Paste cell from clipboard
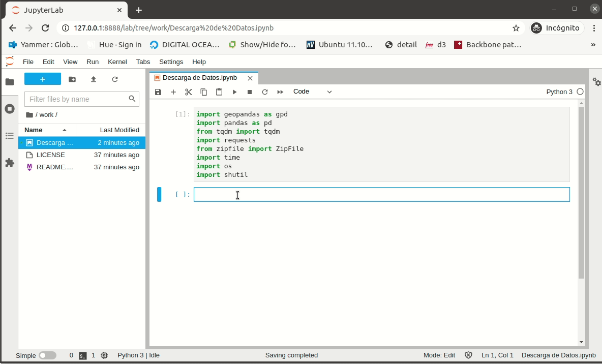This screenshot has width=602, height=364. (219, 92)
